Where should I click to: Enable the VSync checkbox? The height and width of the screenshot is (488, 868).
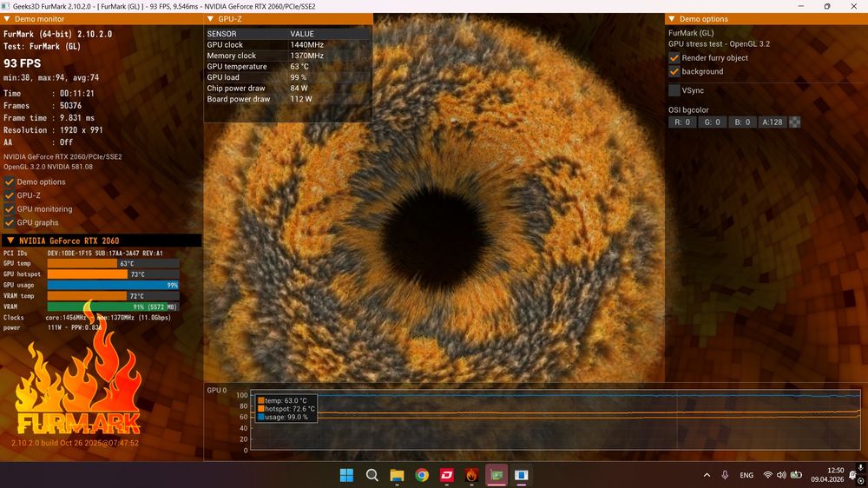[x=674, y=90]
